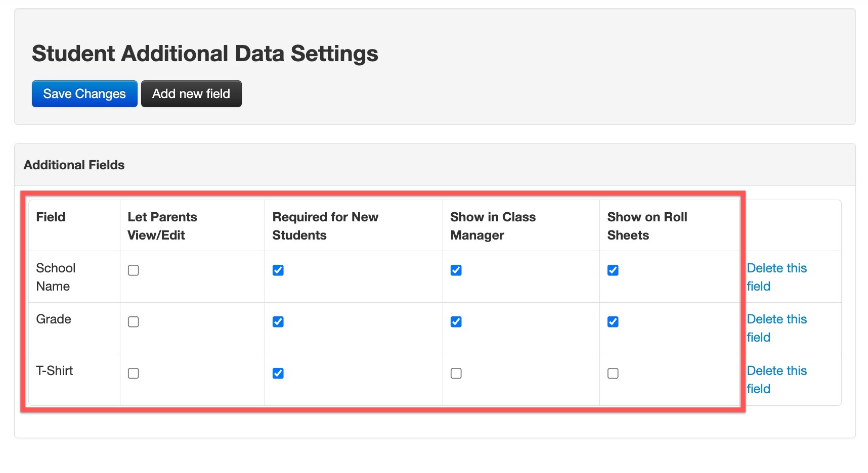Delete the Grade field
868x473 pixels.
pos(776,328)
